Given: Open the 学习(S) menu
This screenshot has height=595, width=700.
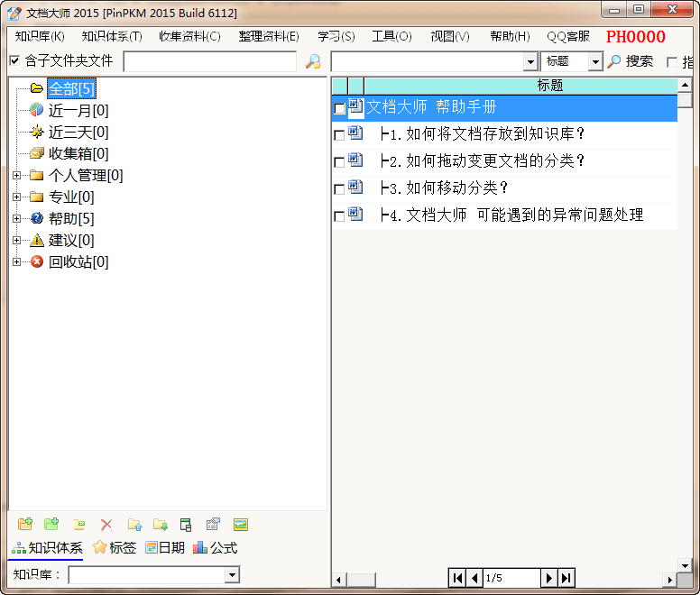Looking at the screenshot, I should tap(336, 36).
